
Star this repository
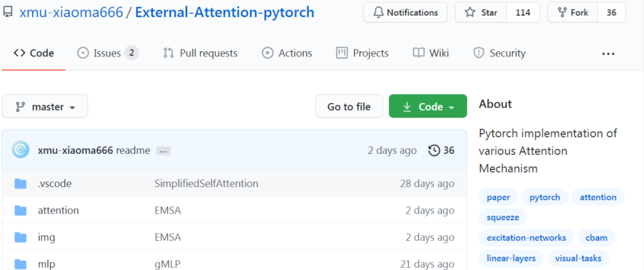pos(481,13)
